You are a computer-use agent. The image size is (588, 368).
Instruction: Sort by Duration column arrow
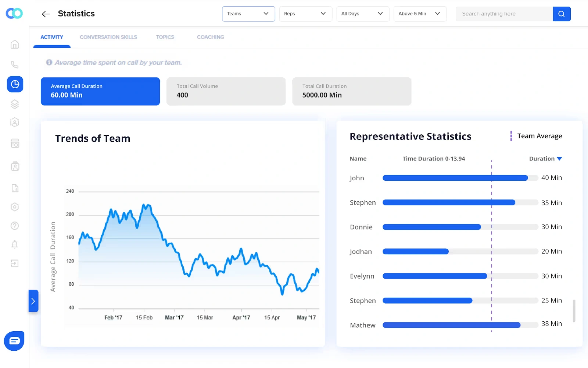559,159
